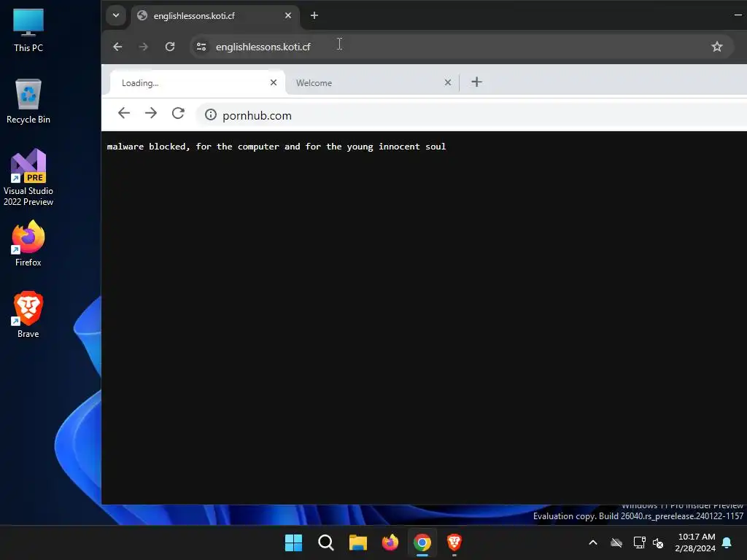Click the malware blocked message text
The height and width of the screenshot is (560, 747).
(276, 147)
